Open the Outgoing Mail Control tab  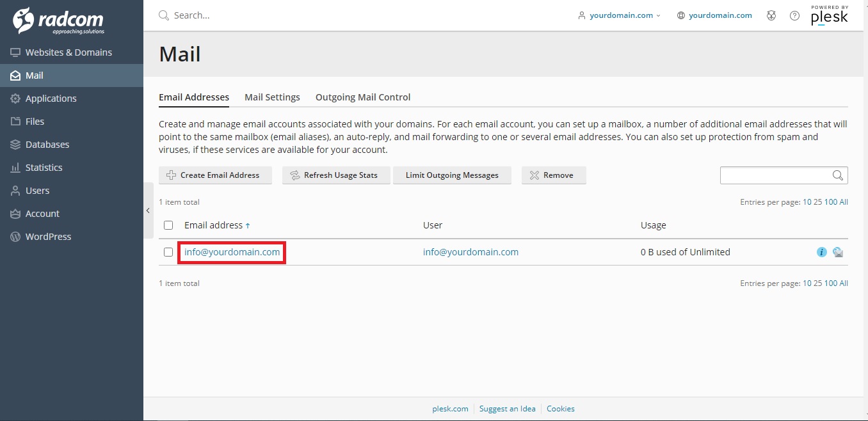(x=363, y=97)
